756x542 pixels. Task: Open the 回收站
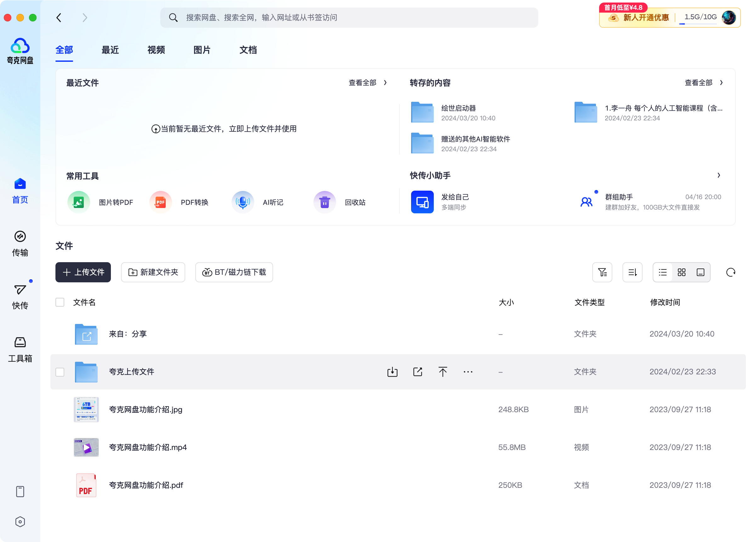[341, 202]
